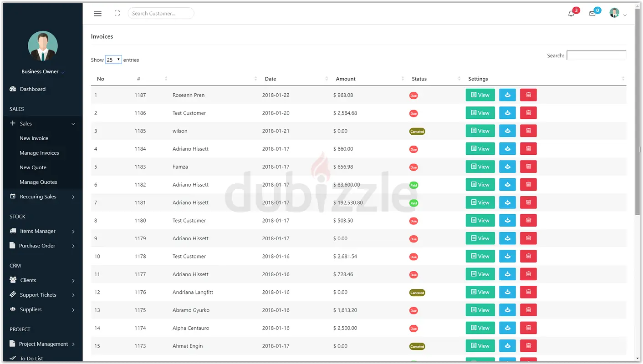
Task: Expand the Recurring Sales submenu
Action: (42, 197)
